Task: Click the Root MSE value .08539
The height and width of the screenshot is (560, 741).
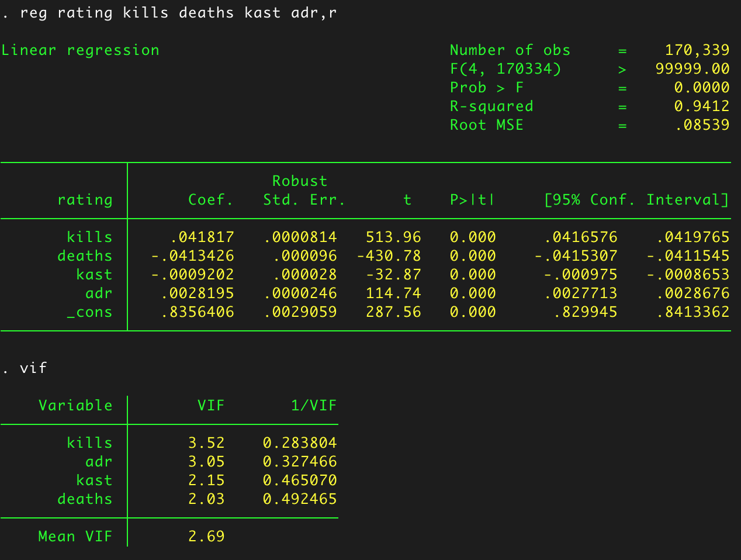Action: point(702,125)
